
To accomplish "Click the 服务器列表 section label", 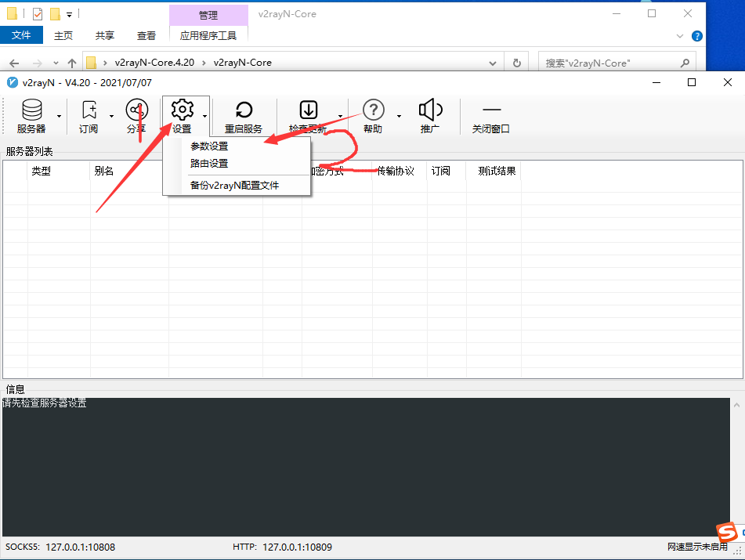I will coord(30,151).
